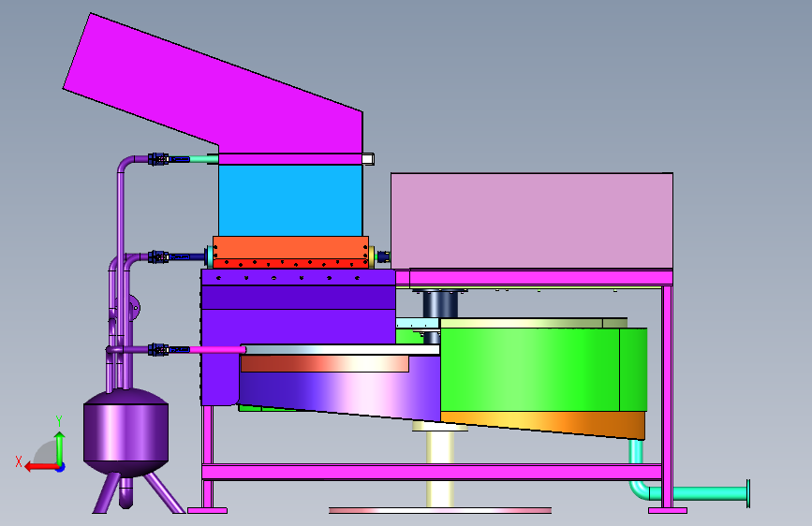Pick the red gradient rectangular panel

tap(325, 364)
